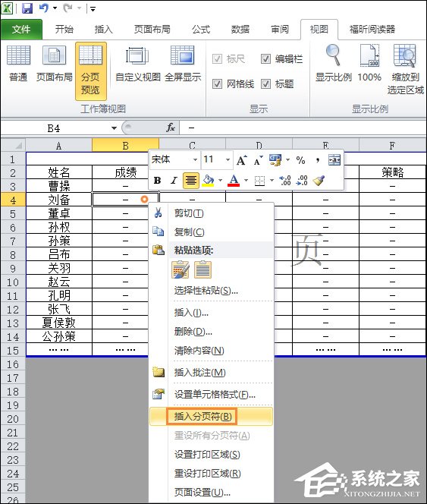Open the 福昕阅读器 tab

[x=372, y=30]
